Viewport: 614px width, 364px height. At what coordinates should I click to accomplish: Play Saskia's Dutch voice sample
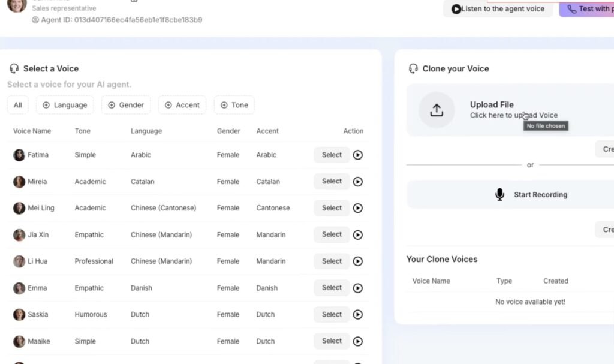(358, 315)
